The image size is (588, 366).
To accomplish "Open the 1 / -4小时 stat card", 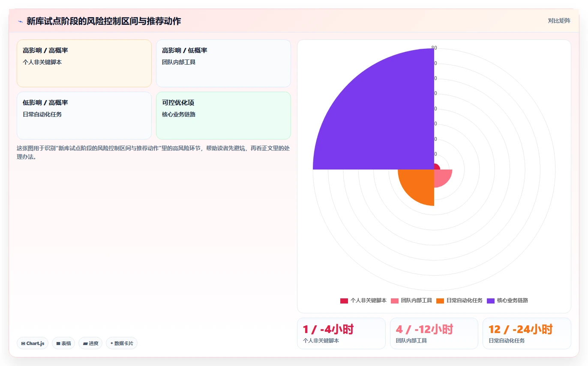I will click(x=341, y=333).
